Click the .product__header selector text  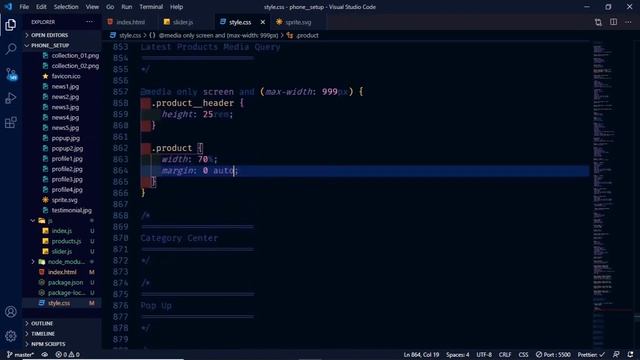pyautogui.click(x=193, y=103)
